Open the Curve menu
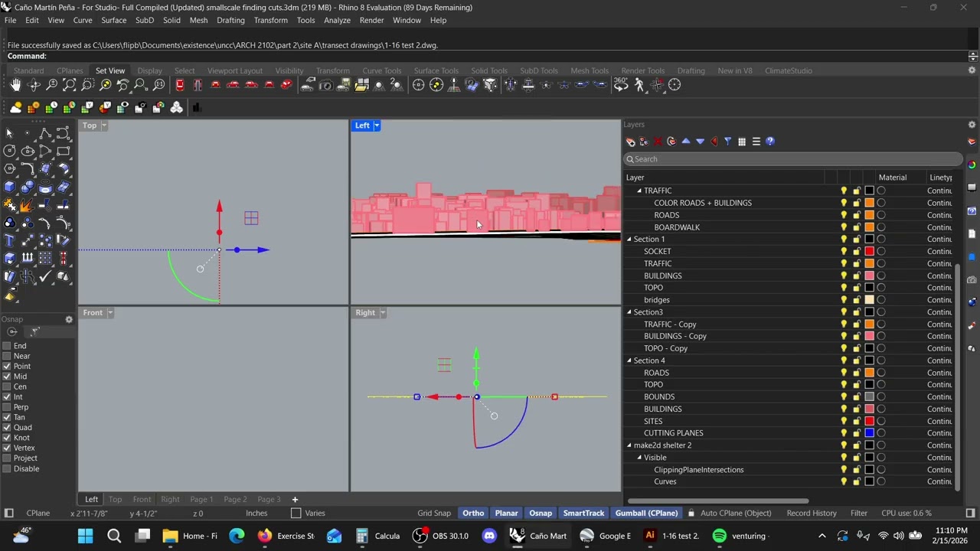 [83, 20]
